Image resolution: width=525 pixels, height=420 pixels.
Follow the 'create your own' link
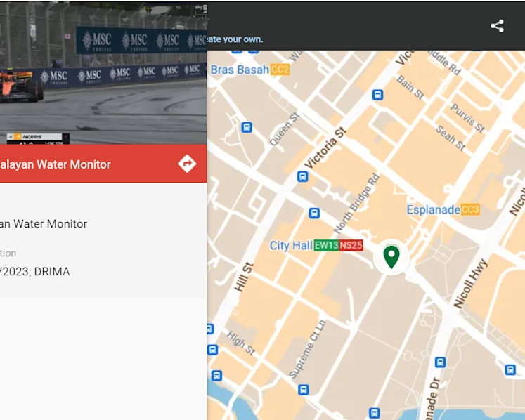click(235, 39)
